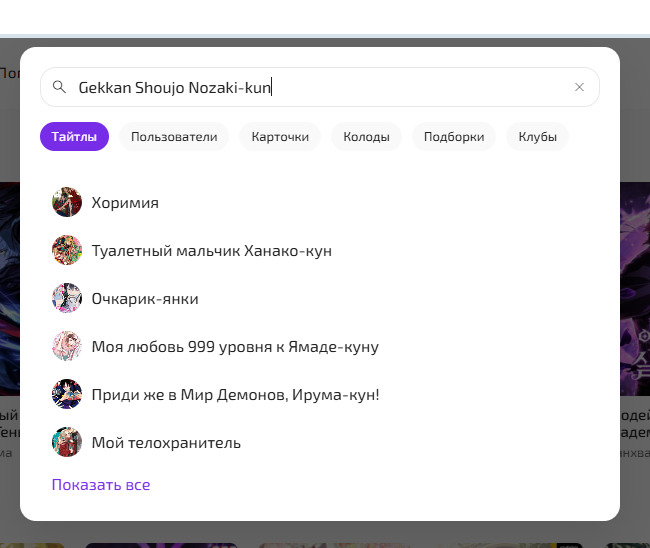
Task: Open the Хоримия title result
Action: 125,203
